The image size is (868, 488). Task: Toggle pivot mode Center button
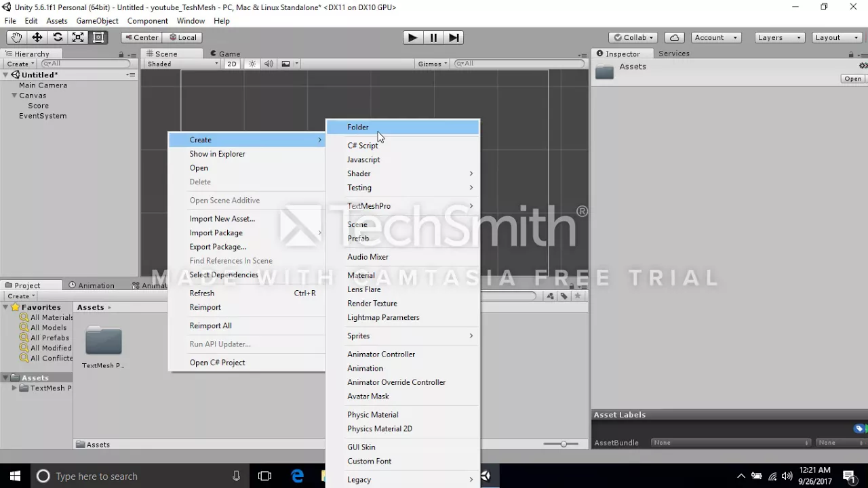pos(140,37)
